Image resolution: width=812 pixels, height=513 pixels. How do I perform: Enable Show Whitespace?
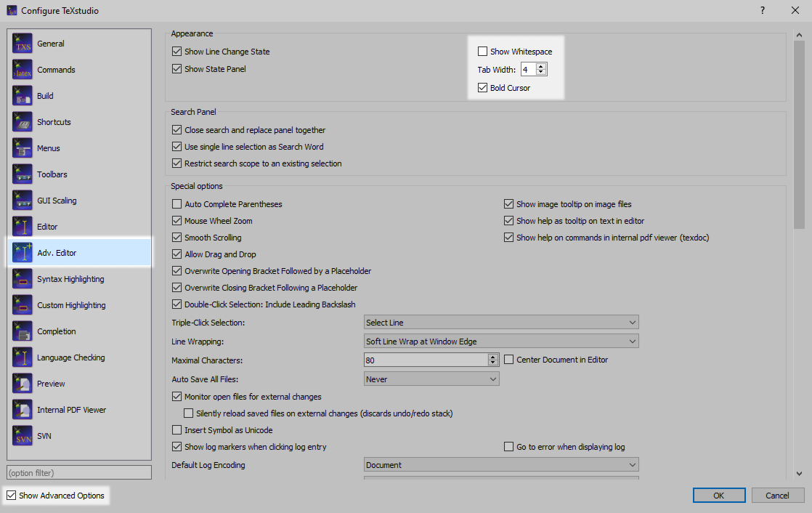pyautogui.click(x=482, y=51)
